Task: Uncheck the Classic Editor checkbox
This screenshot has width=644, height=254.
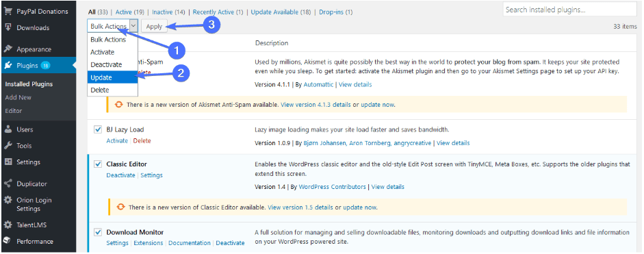Action: [98, 164]
